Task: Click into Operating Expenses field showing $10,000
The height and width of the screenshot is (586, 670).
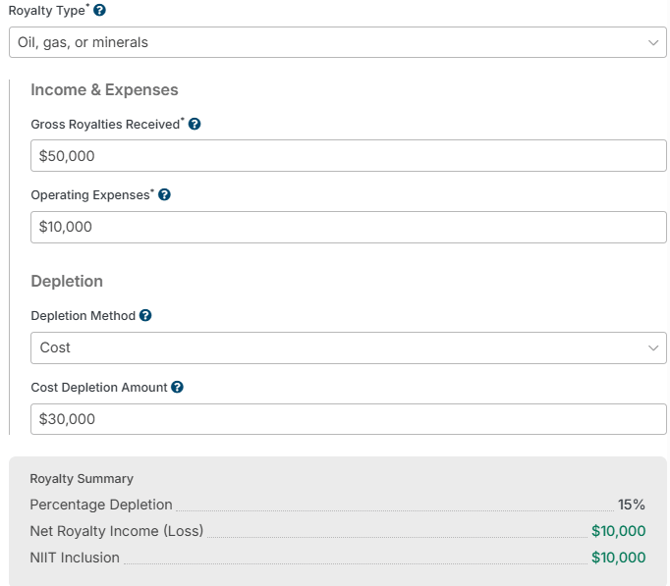Action: coord(348,227)
